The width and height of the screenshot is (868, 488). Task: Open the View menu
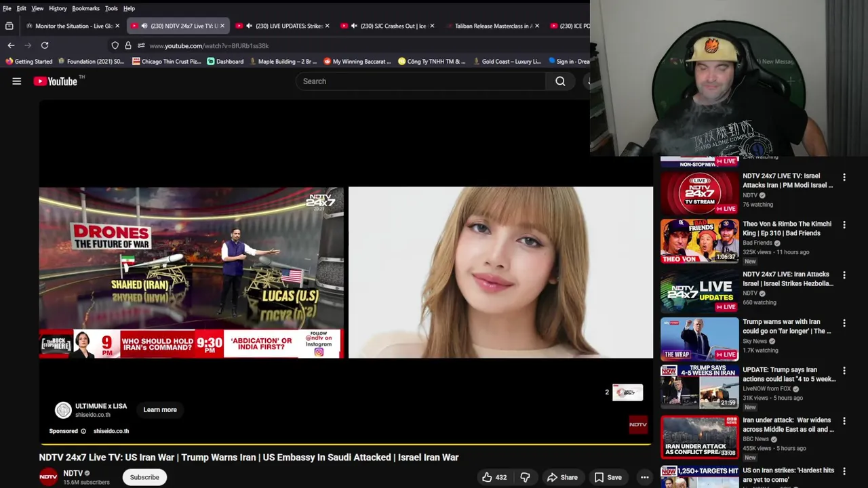tap(37, 8)
